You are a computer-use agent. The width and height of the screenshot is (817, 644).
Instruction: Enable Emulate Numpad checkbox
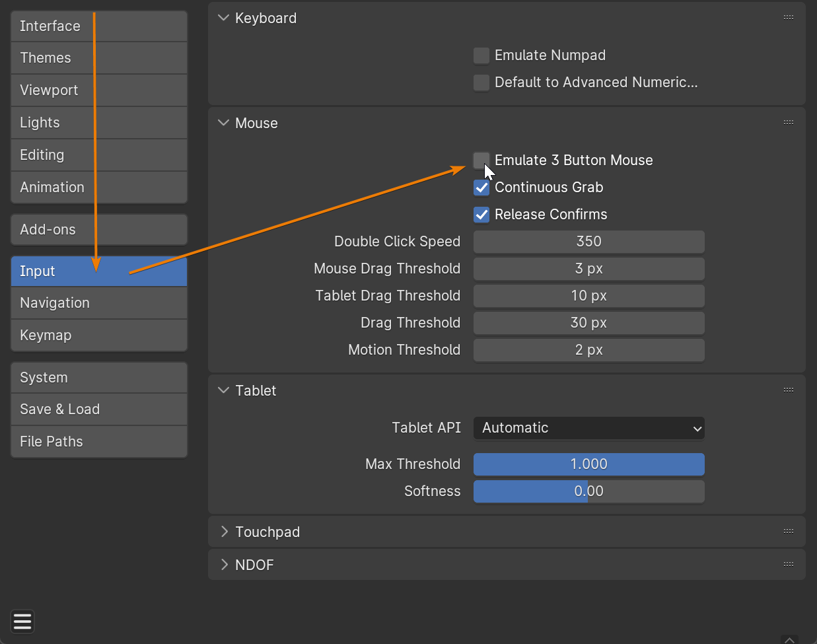(481, 55)
